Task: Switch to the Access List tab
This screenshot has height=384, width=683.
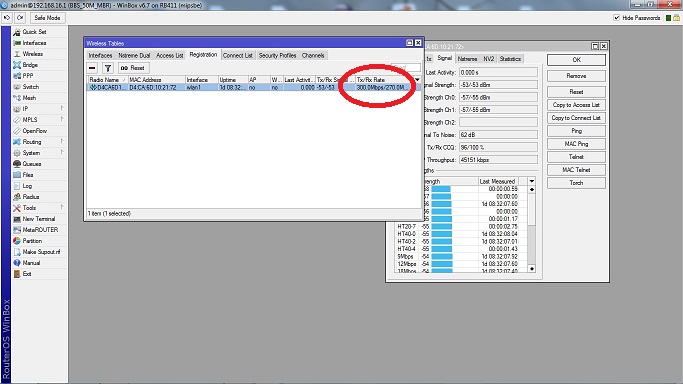Action: click(x=169, y=56)
